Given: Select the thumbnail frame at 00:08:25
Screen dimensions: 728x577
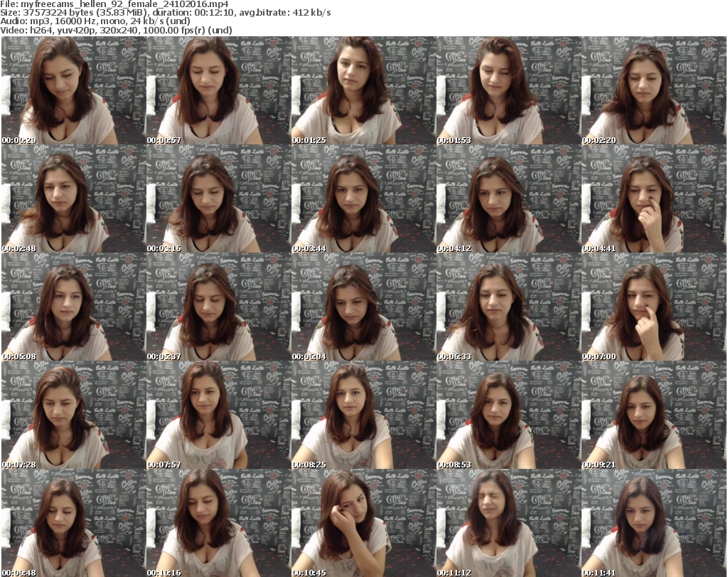Looking at the screenshot, I should 363,415.
